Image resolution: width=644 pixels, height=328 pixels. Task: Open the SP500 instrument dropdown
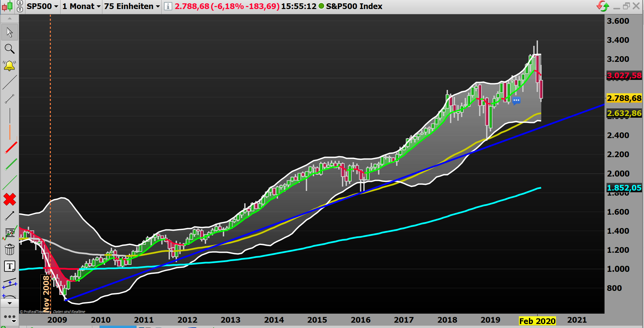[42, 6]
